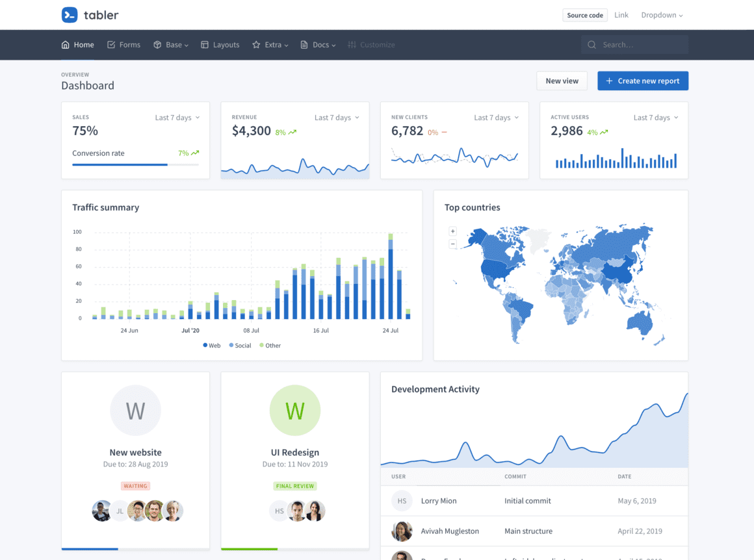Open the Dropdown menu in the header
Image resolution: width=754 pixels, height=560 pixels.
coord(662,14)
